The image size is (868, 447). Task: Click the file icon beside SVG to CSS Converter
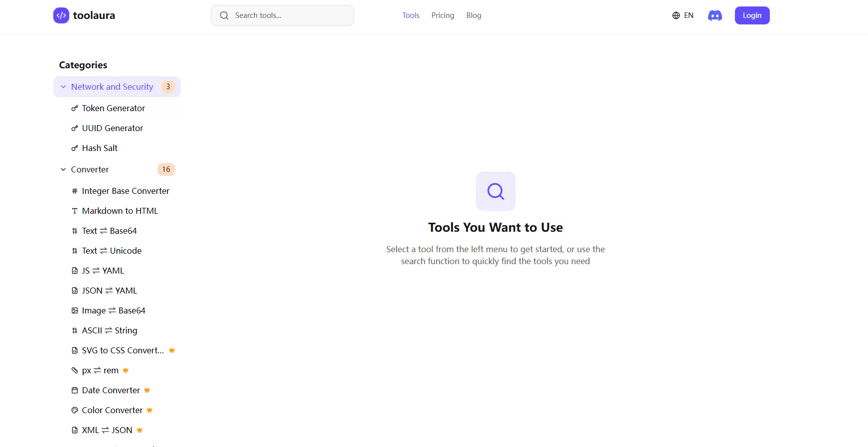75,350
